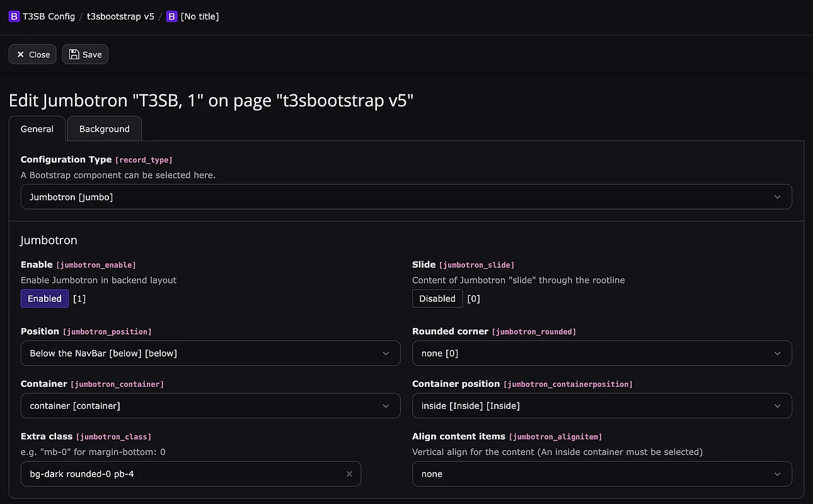The image size is (813, 504).
Task: Click the No title record icon
Action: [171, 16]
